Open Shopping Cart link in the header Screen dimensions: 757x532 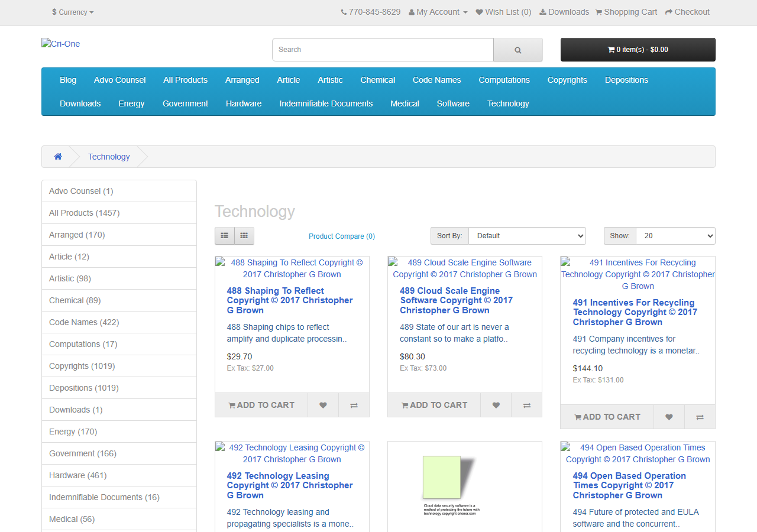(626, 12)
